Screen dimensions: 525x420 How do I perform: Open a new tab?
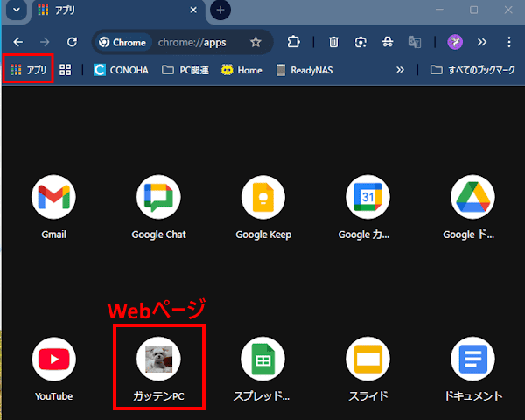coord(220,10)
